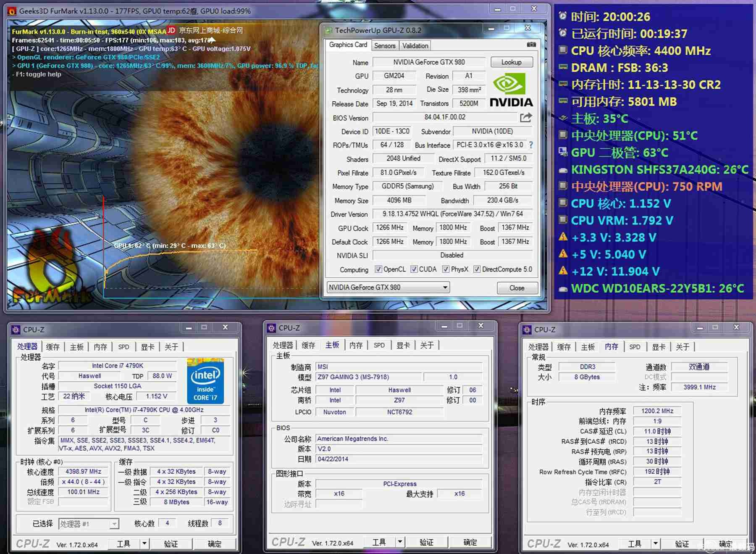Screen dimensions: 756x554
Task: Click the KINGSTON drive icon in sidebar
Action: tap(563, 170)
